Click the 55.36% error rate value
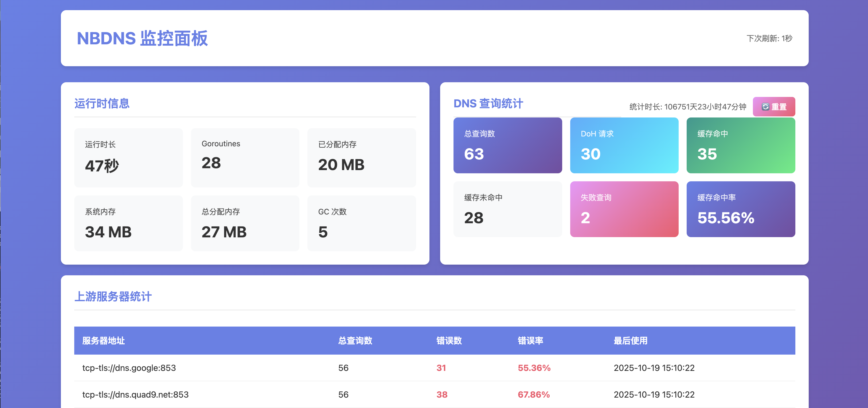This screenshot has height=408, width=868. coord(534,368)
